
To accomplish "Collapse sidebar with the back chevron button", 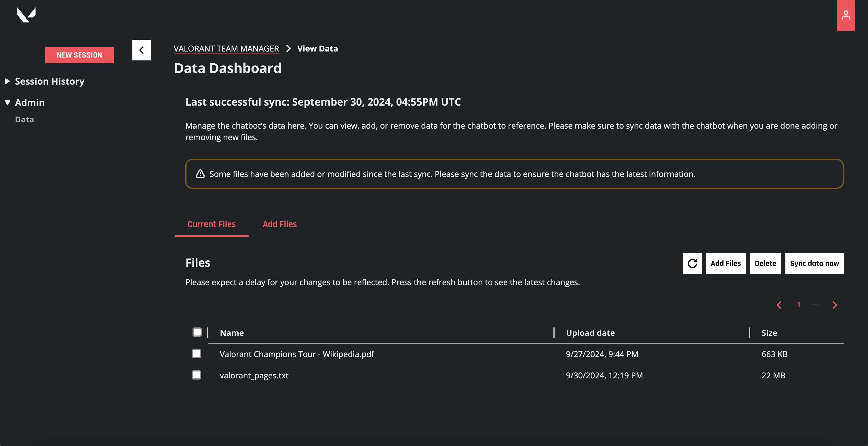I will pos(142,50).
